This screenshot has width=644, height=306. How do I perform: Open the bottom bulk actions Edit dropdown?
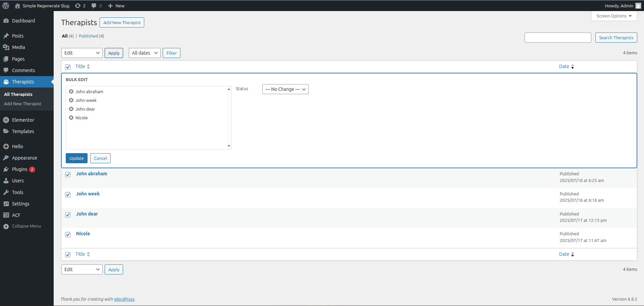[x=82, y=269]
